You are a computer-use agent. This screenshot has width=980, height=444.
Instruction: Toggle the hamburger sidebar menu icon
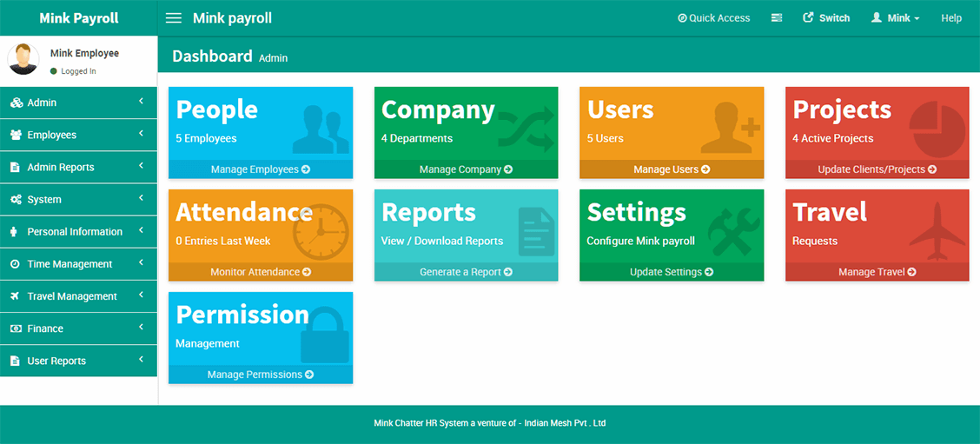coord(173,18)
